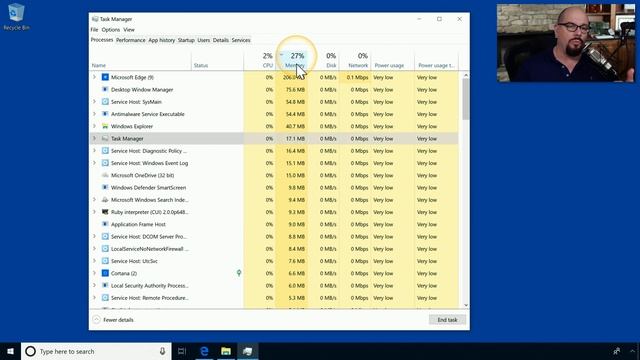640x360 pixels.
Task: Open Task View from the taskbar
Action: coord(182,351)
